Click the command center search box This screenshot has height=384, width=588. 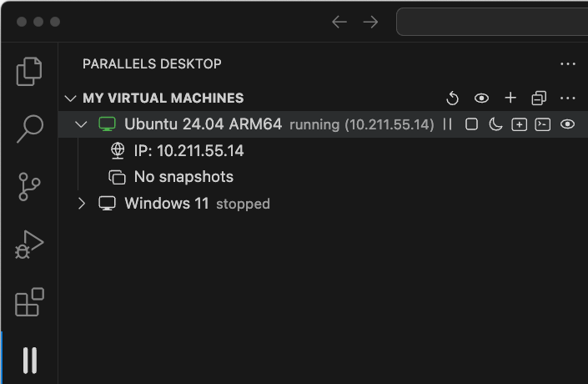click(492, 22)
